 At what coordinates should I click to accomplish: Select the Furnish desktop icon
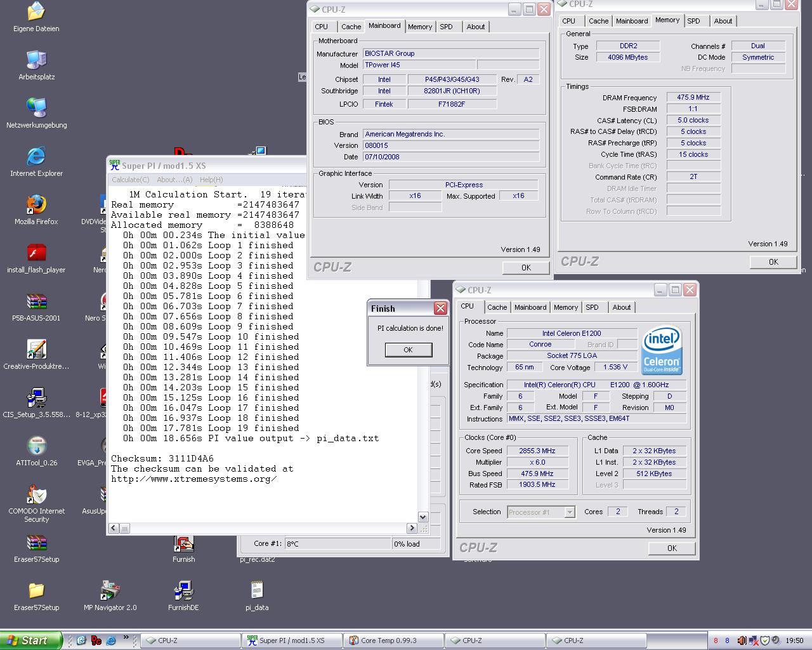[x=183, y=548]
